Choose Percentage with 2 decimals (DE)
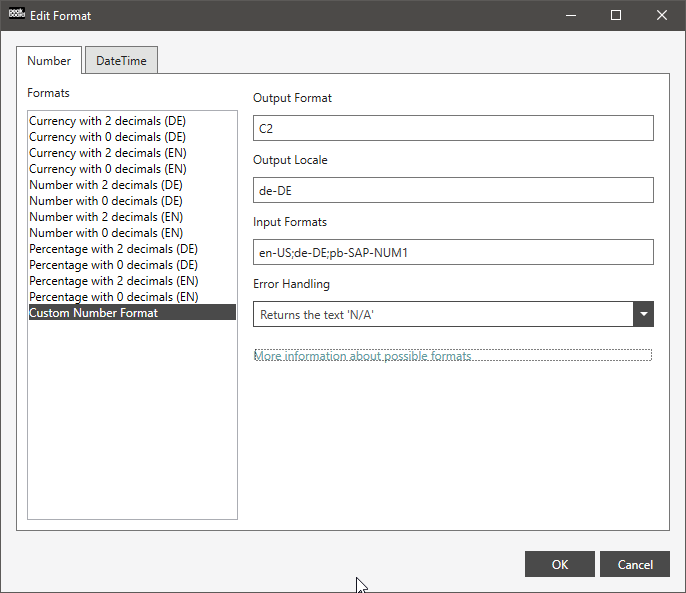Viewport: 686px width, 593px height. pos(132,249)
